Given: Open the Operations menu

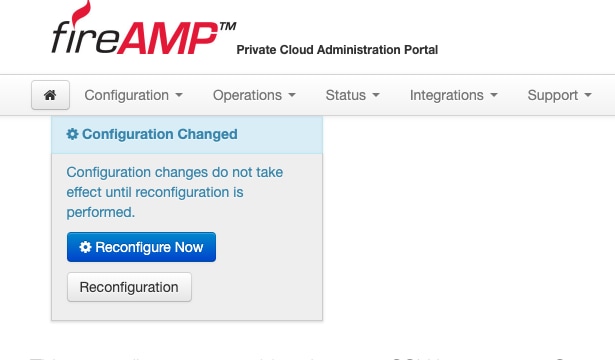Looking at the screenshot, I should (x=254, y=95).
